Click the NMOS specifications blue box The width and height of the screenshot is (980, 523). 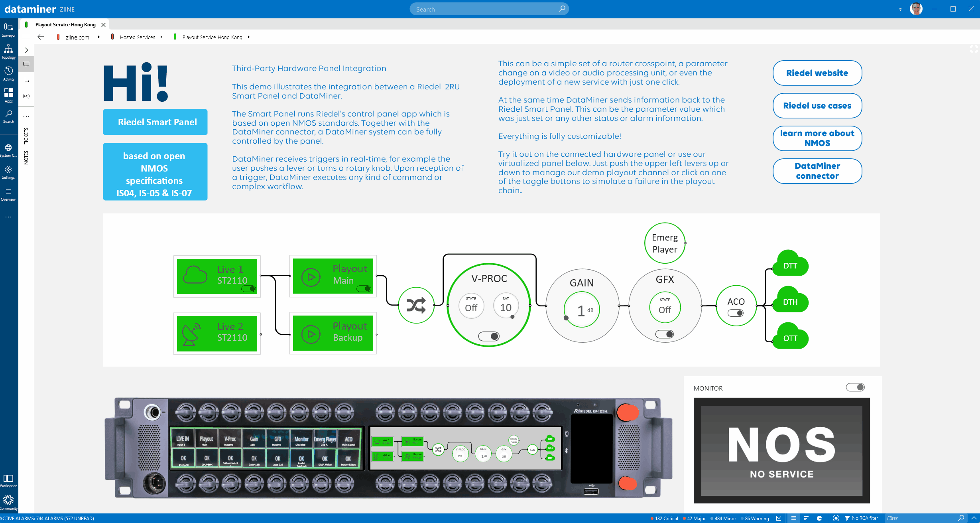(x=155, y=172)
